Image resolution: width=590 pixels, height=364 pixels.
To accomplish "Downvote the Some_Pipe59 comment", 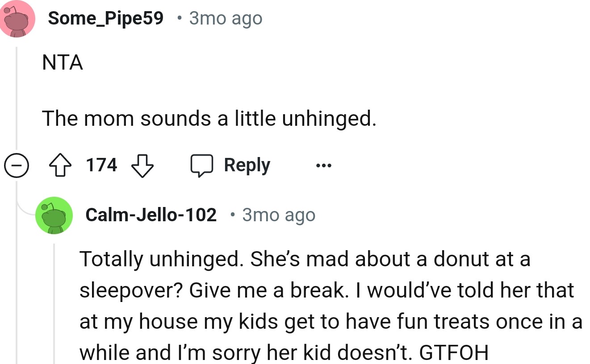I will [142, 165].
